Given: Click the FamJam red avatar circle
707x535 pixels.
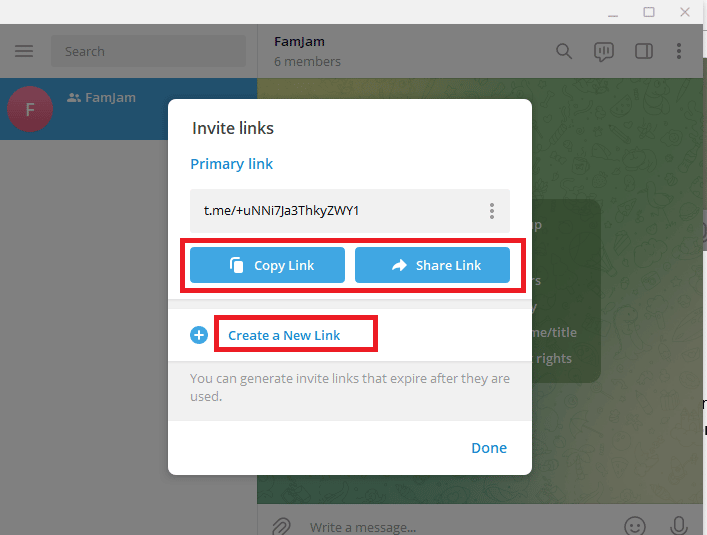Looking at the screenshot, I should (30, 109).
